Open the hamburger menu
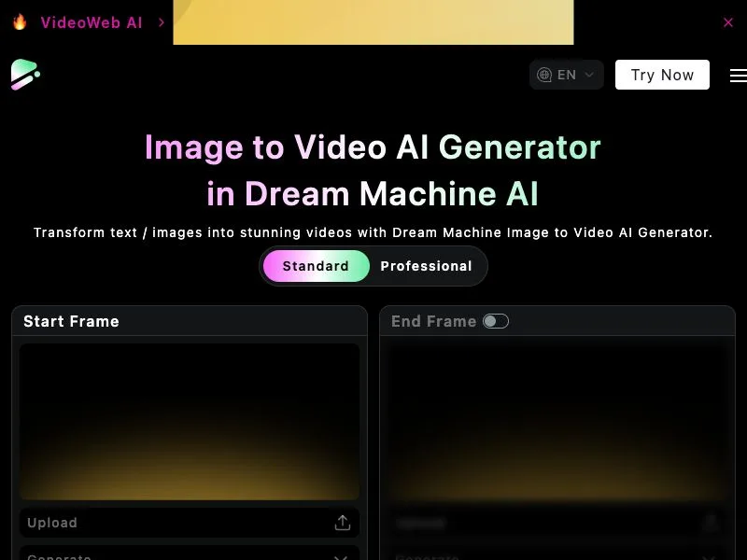This screenshot has width=747, height=560. pyautogui.click(x=739, y=76)
